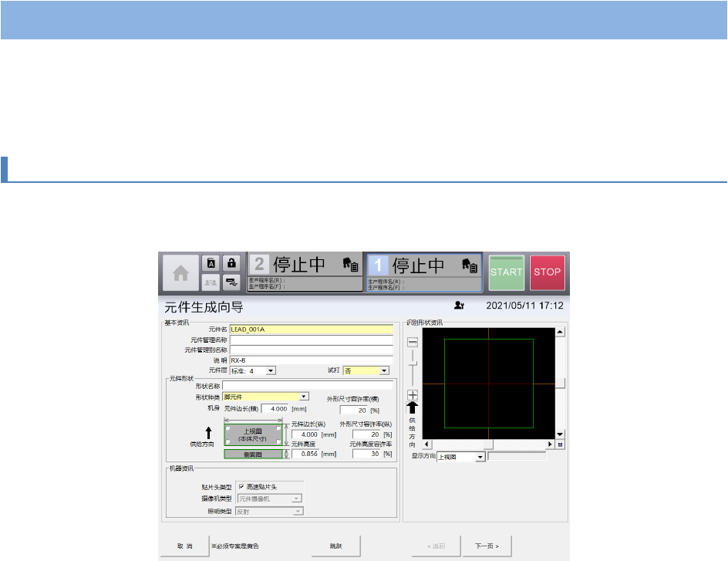
Task: Click 元件边长(纵) field with 4.000
Action: (x=305, y=434)
